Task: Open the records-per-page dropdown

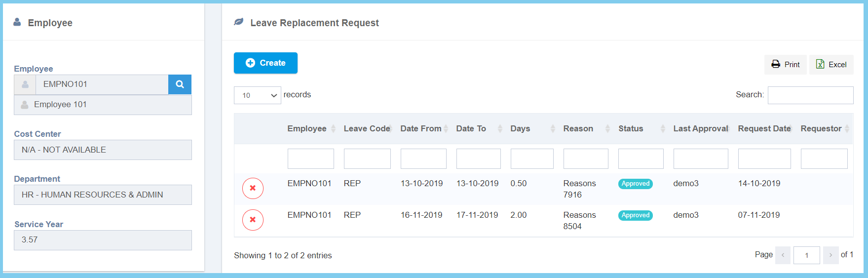Action: [257, 95]
